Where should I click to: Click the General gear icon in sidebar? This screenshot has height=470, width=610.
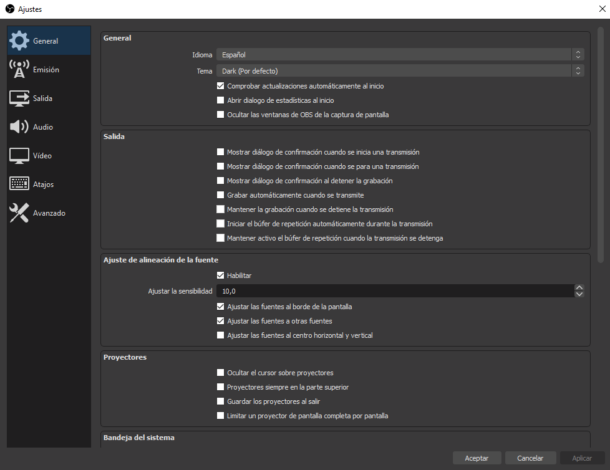[19, 41]
